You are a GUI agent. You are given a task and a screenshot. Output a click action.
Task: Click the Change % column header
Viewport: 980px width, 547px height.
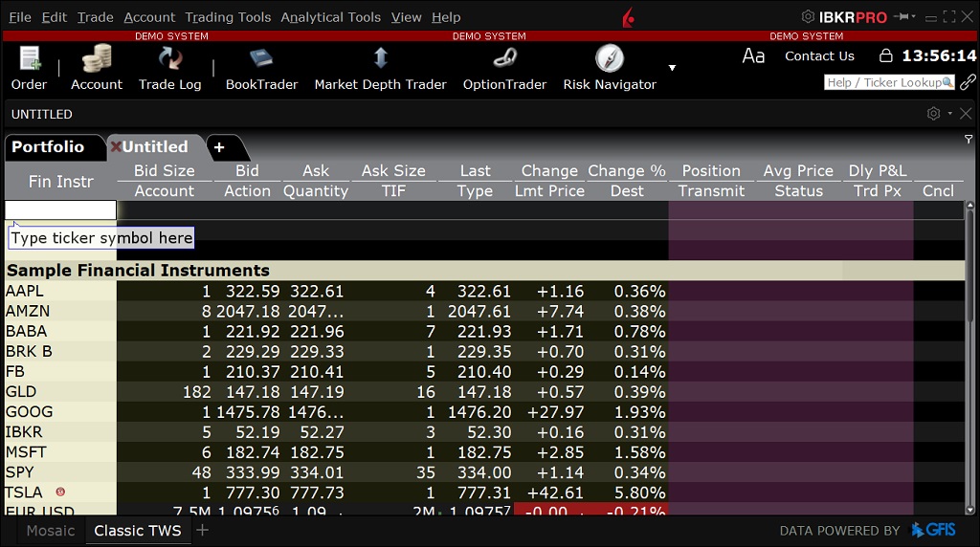pos(627,171)
